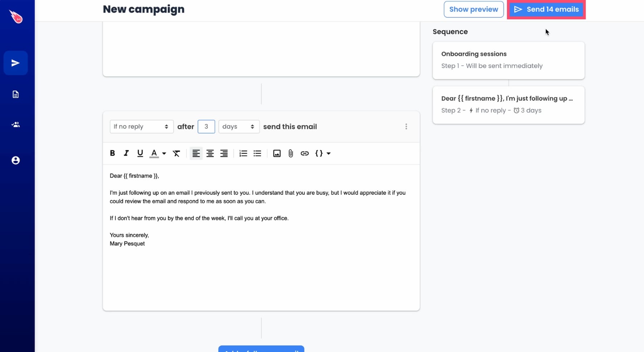Clear text formatting in the editor
The height and width of the screenshot is (352, 644).
pyautogui.click(x=176, y=153)
